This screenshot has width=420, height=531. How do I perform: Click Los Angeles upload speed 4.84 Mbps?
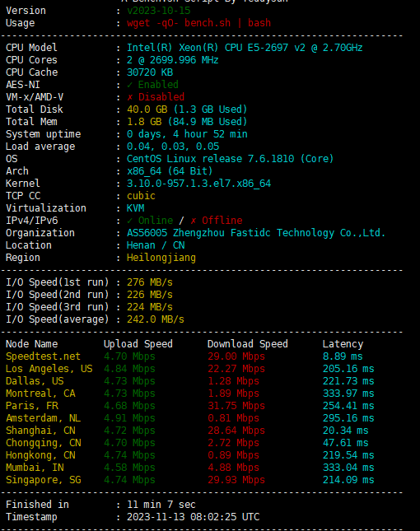(x=129, y=369)
